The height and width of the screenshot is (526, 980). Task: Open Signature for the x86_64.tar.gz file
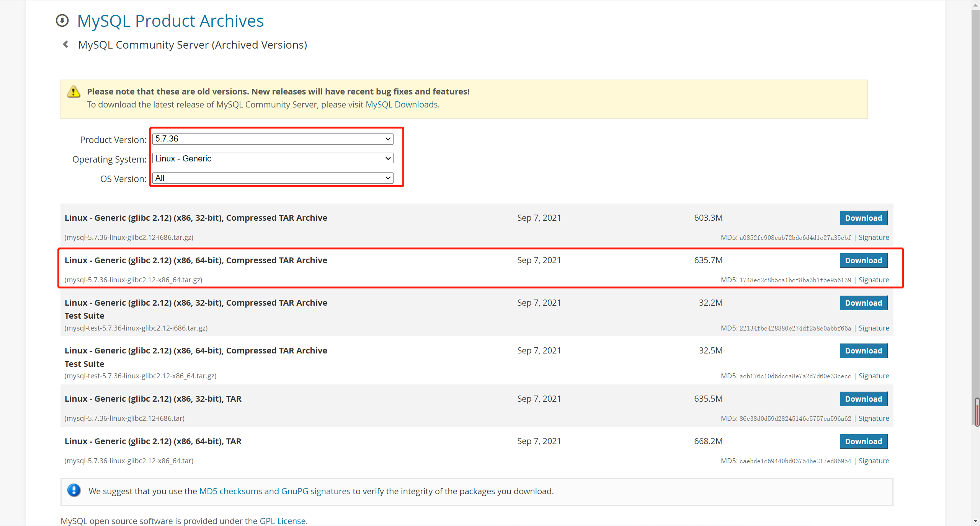click(x=874, y=280)
